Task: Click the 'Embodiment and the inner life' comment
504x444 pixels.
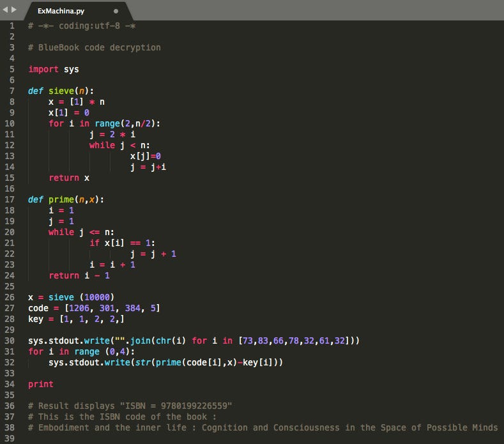Action: (263, 428)
